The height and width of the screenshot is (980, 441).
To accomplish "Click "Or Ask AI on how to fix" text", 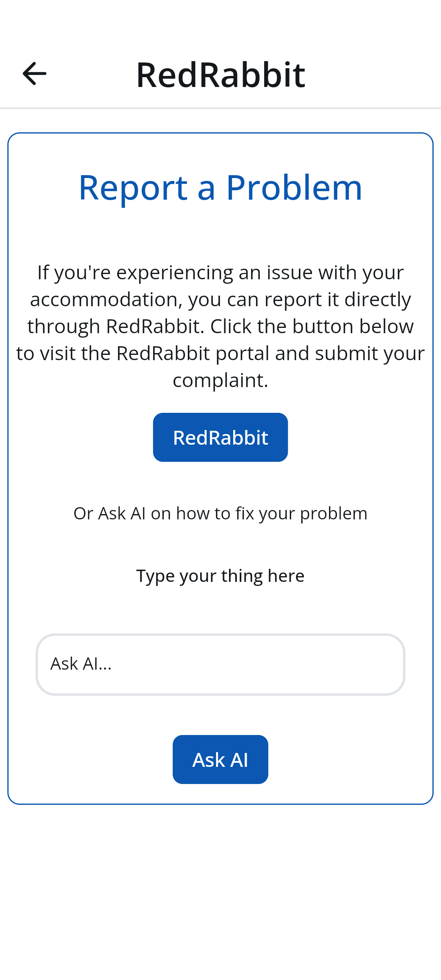I will tap(220, 513).
